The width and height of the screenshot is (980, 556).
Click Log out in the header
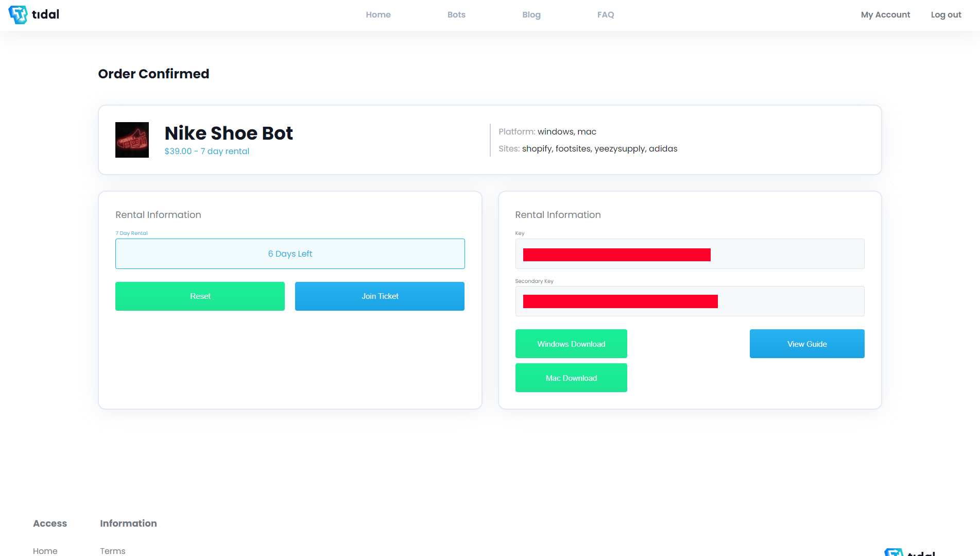945,15
